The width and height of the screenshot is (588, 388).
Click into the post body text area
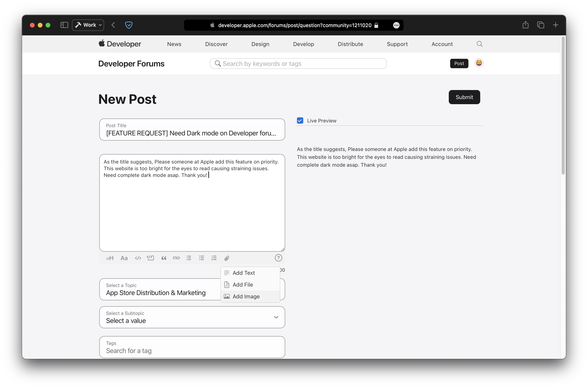pos(192,203)
